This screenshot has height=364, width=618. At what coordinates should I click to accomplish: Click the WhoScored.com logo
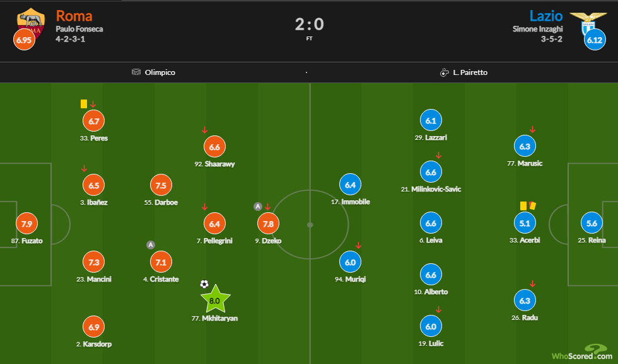573,354
